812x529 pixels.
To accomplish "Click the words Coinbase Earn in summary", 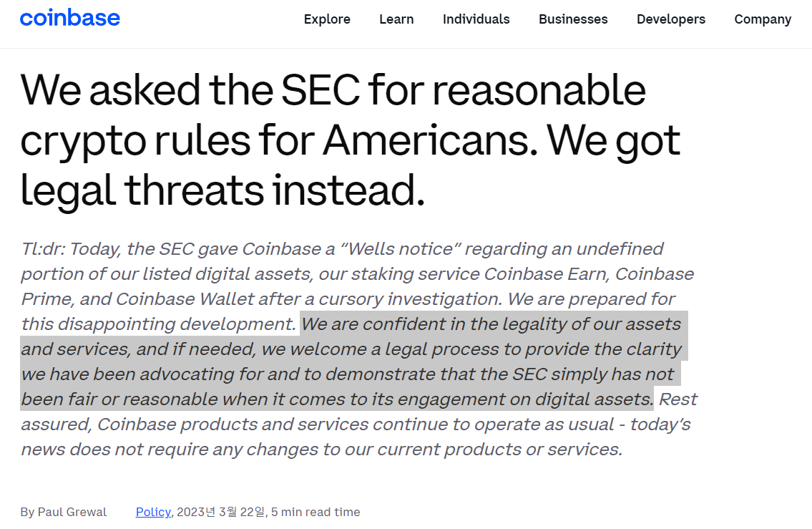I will click(x=546, y=273).
